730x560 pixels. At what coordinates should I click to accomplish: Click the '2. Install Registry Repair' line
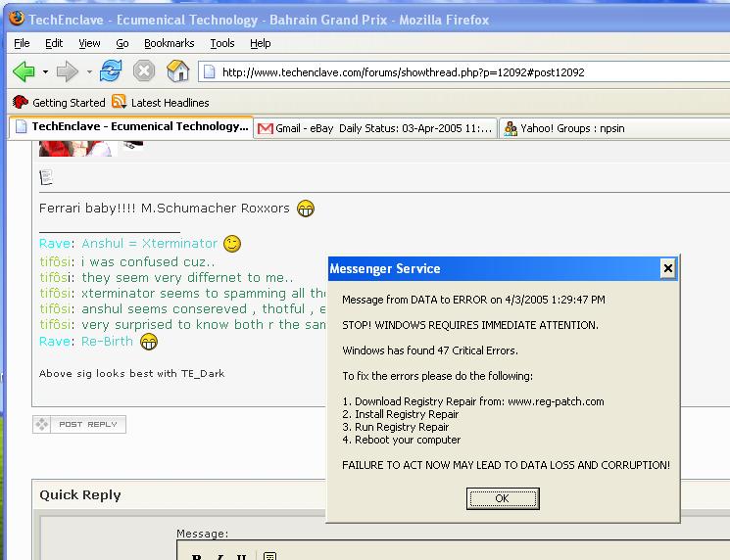(401, 414)
